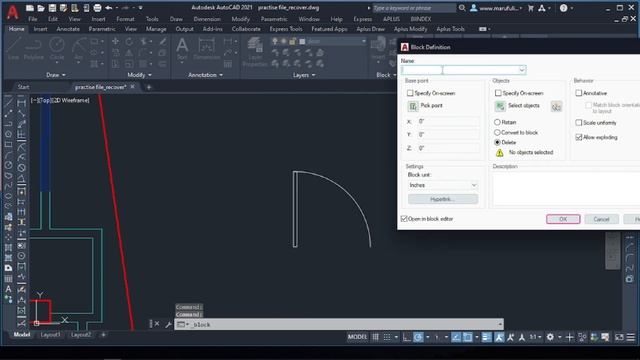Toggle ortho mode in status bar
Screen dimensions: 640x360
pyautogui.click(x=407, y=337)
